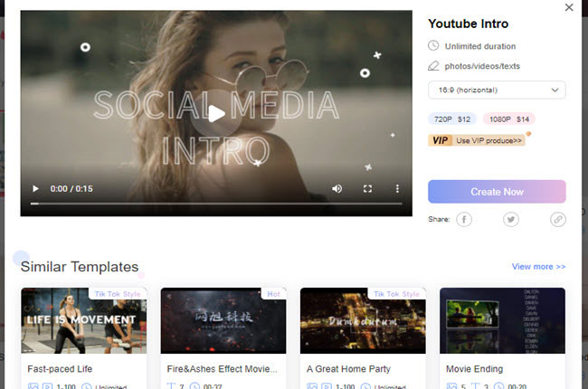This screenshot has width=588, height=389.
Task: Open the video's three-dot more options menu
Action: [397, 189]
